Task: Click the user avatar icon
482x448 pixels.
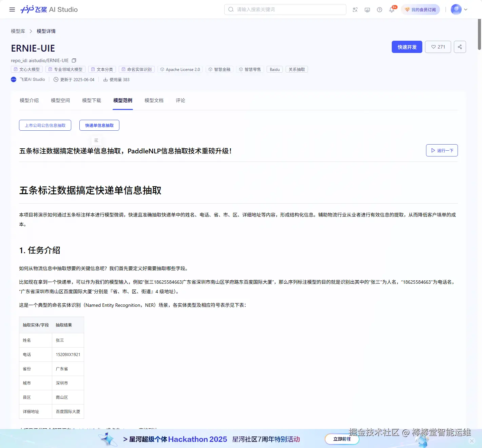Action: (x=456, y=10)
